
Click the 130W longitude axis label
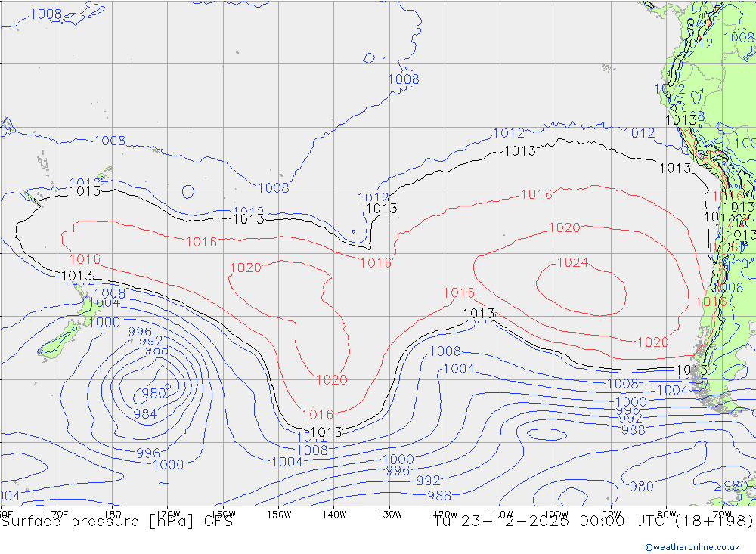[389, 515]
